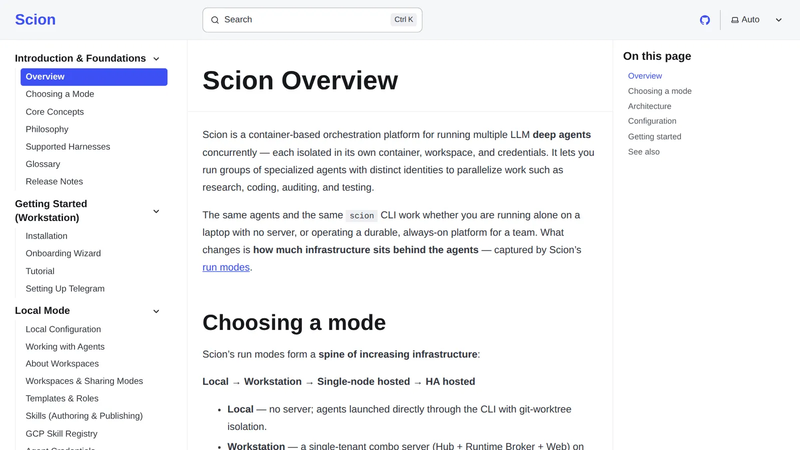Open Setting Up Telegram page

tap(65, 288)
